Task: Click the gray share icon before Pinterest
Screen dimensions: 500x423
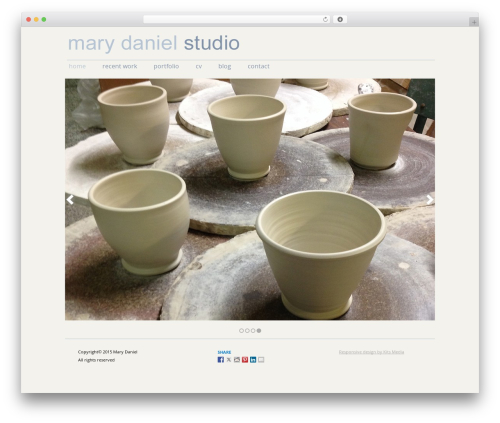Action: click(x=237, y=360)
